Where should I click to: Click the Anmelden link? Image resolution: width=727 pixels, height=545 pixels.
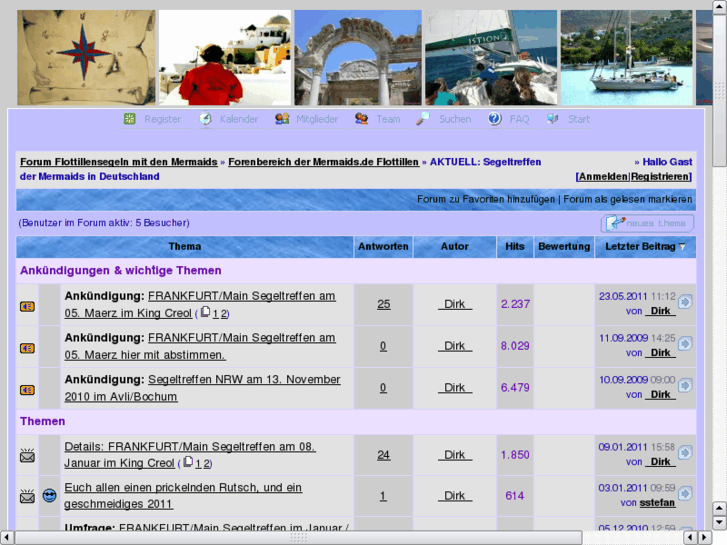pyautogui.click(x=603, y=177)
